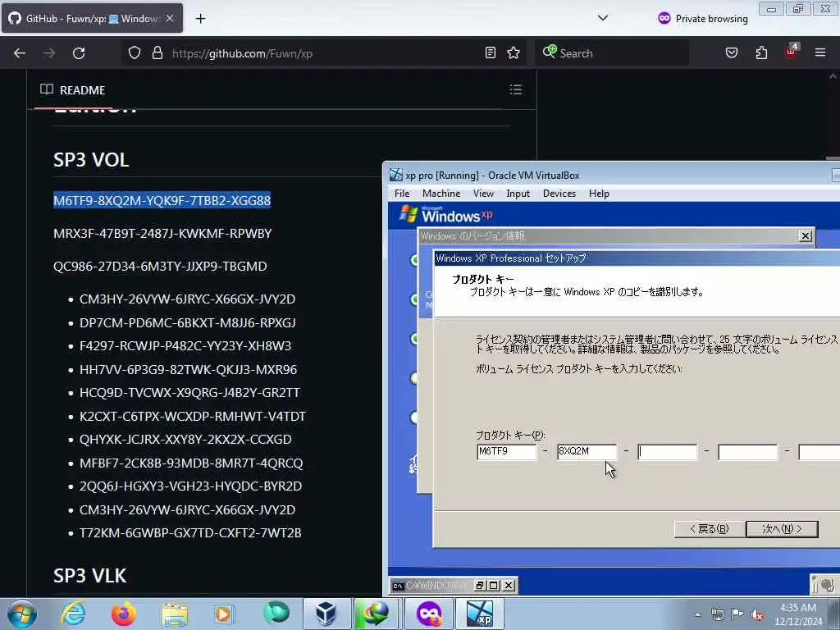Click the Firefox Search box
This screenshot has width=840, height=630.
click(x=612, y=53)
